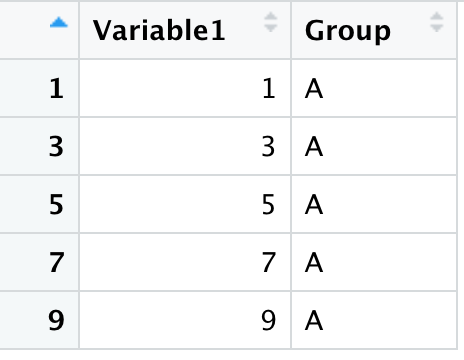Select row index 1
This screenshot has width=464, height=360.
pyautogui.click(x=39, y=88)
